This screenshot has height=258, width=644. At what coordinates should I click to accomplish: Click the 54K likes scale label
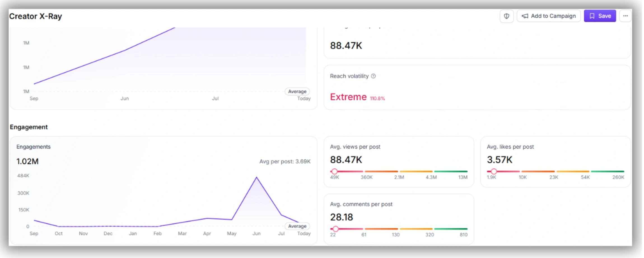click(x=585, y=177)
